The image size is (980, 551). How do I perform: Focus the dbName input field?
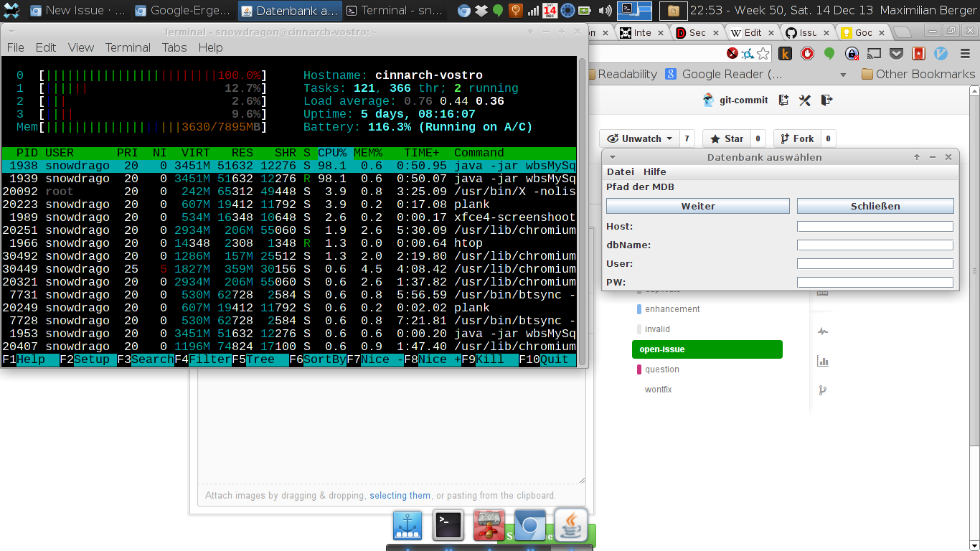(875, 245)
